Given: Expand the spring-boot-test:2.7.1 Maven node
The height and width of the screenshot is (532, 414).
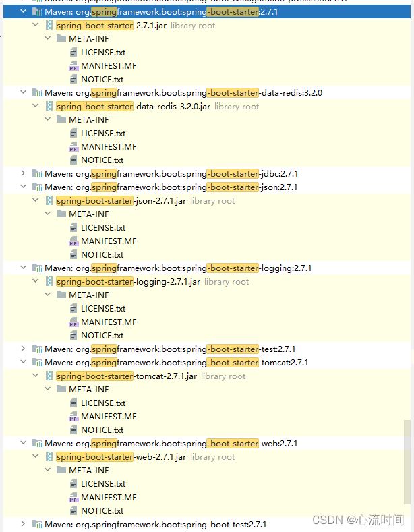Looking at the screenshot, I should click(x=23, y=524).
